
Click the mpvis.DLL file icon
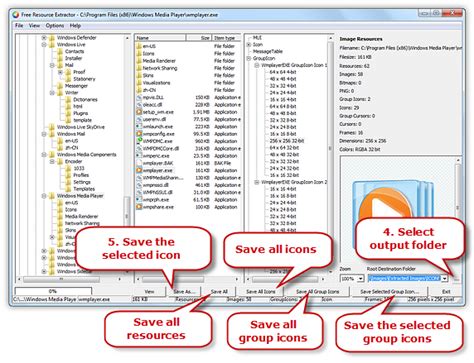pos(139,97)
